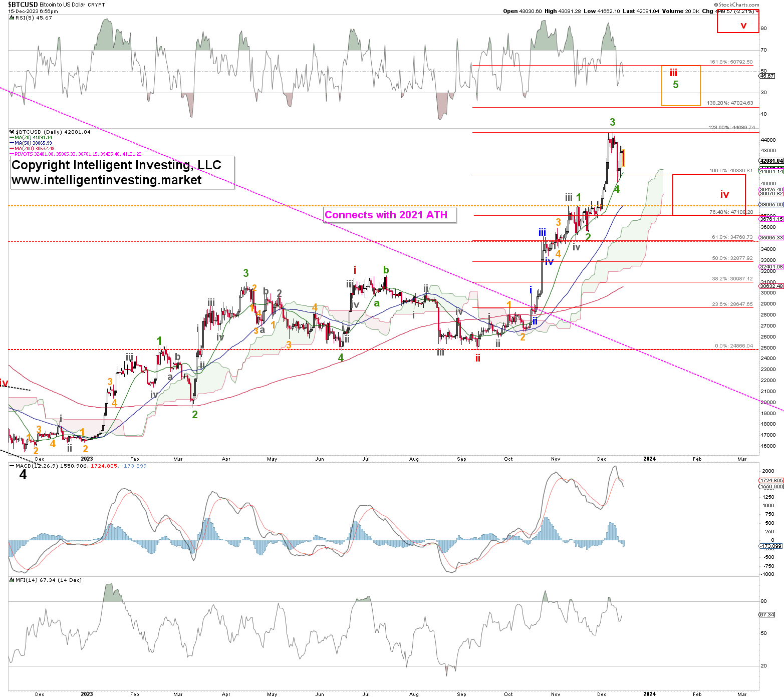This screenshot has width=784, height=699.
Task: Click the -173.899 MACD histogram value tag
Action: pyautogui.click(x=771, y=546)
